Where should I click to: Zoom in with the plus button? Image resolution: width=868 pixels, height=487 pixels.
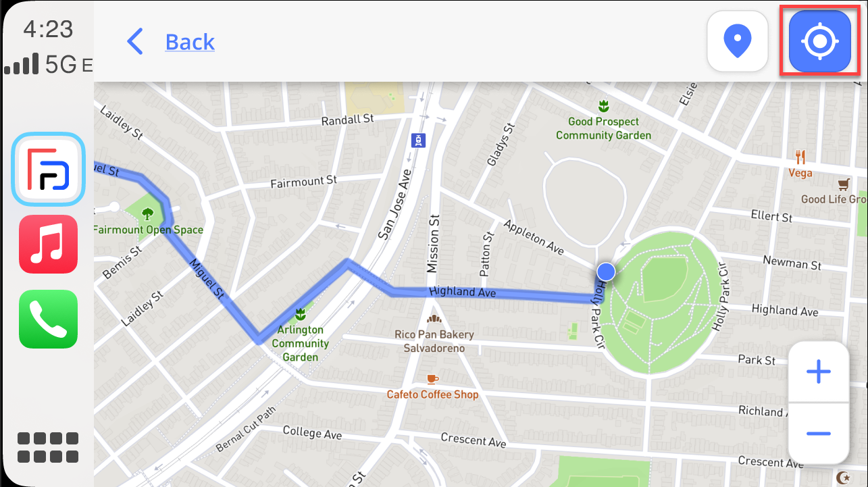(x=819, y=371)
